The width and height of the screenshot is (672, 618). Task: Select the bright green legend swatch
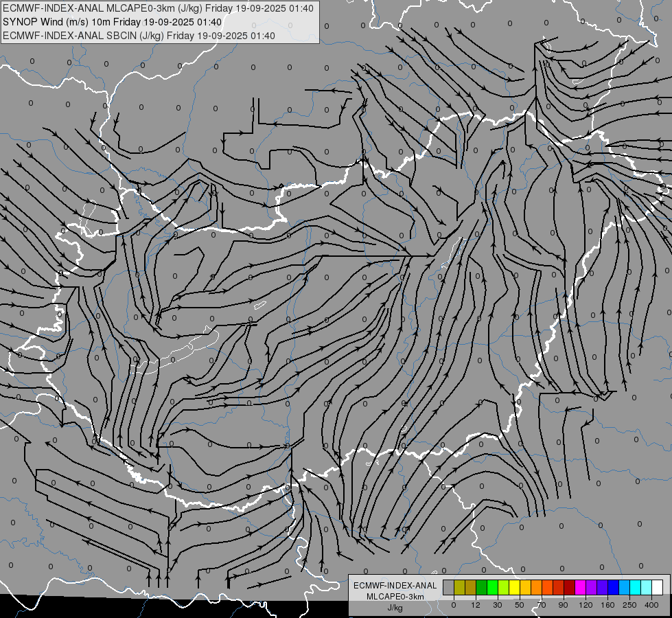pos(493,587)
